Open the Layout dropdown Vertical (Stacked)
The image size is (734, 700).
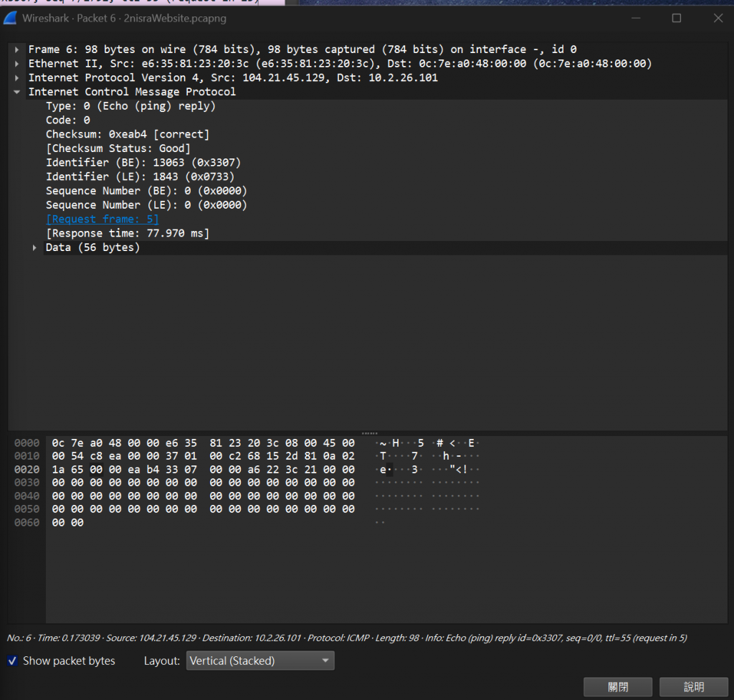point(259,661)
